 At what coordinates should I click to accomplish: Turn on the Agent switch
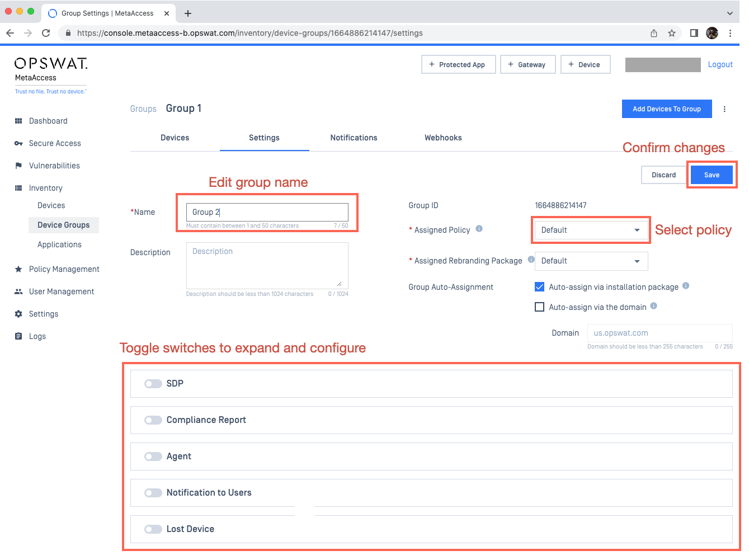[153, 457]
